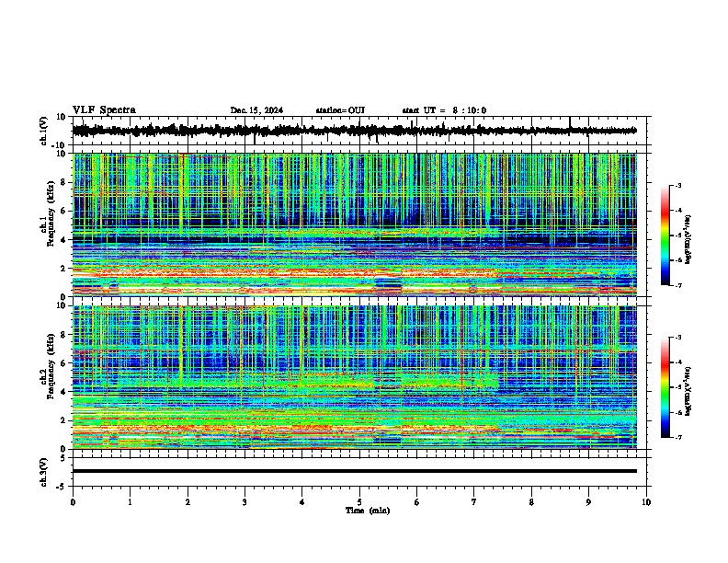The height and width of the screenshot is (563, 728).
Task: Click inside the ch.2 frequency spectrogram
Action: [355, 377]
